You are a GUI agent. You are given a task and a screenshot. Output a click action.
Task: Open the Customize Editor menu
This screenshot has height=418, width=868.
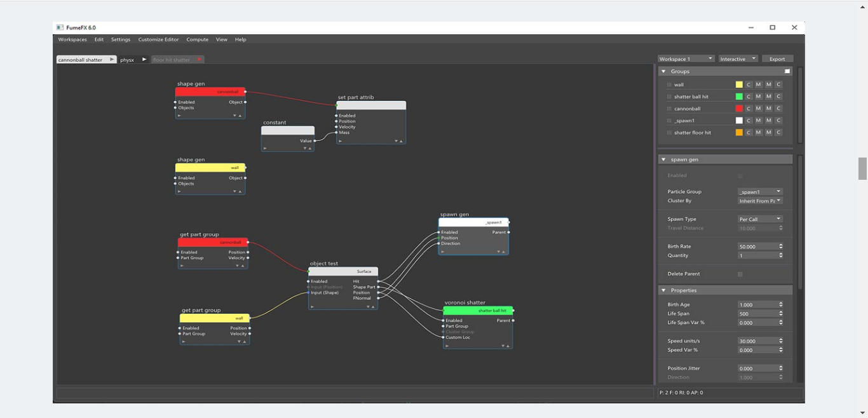(x=158, y=39)
